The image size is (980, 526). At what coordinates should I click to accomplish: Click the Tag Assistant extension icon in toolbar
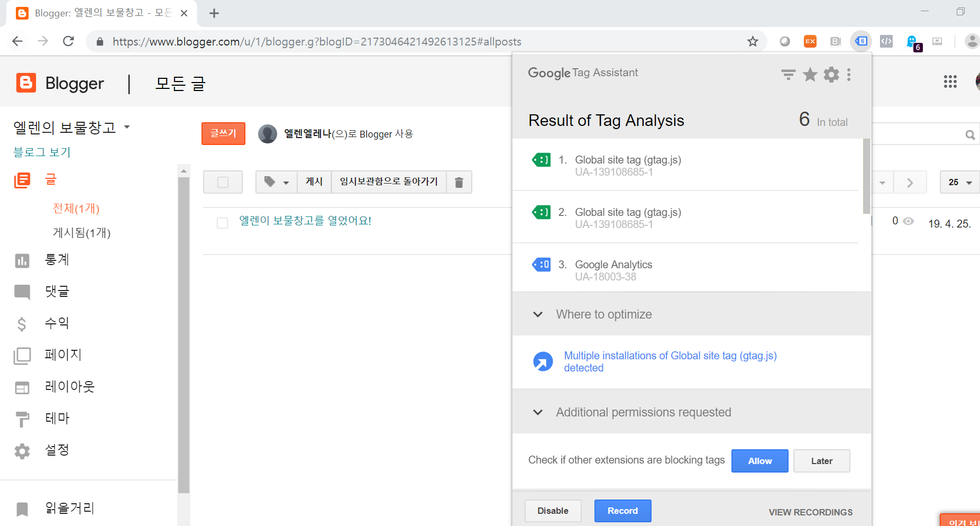tap(861, 41)
